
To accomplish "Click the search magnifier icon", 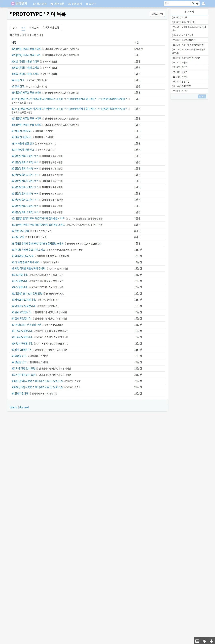I will click(193, 4).
